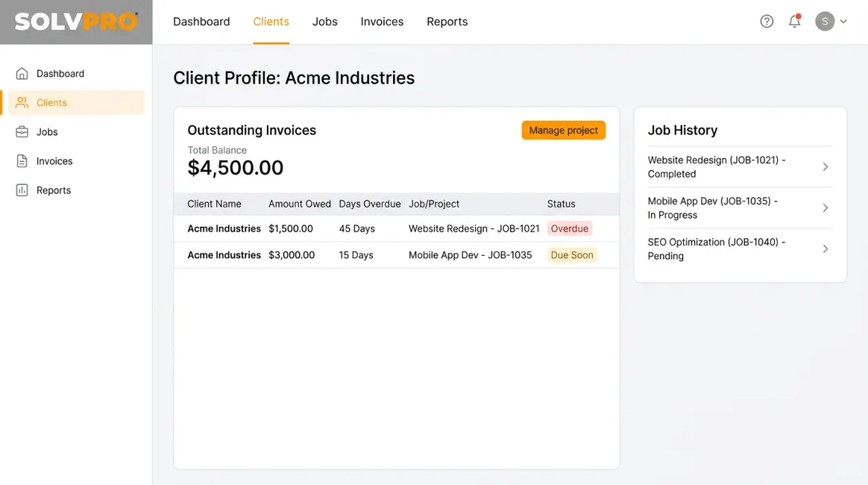Go to Jobs in the top navigation
Image resolution: width=868 pixels, height=485 pixels.
click(x=325, y=22)
